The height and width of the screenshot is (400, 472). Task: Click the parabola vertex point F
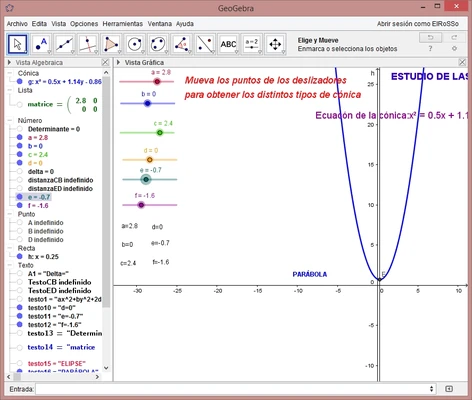coord(379,279)
